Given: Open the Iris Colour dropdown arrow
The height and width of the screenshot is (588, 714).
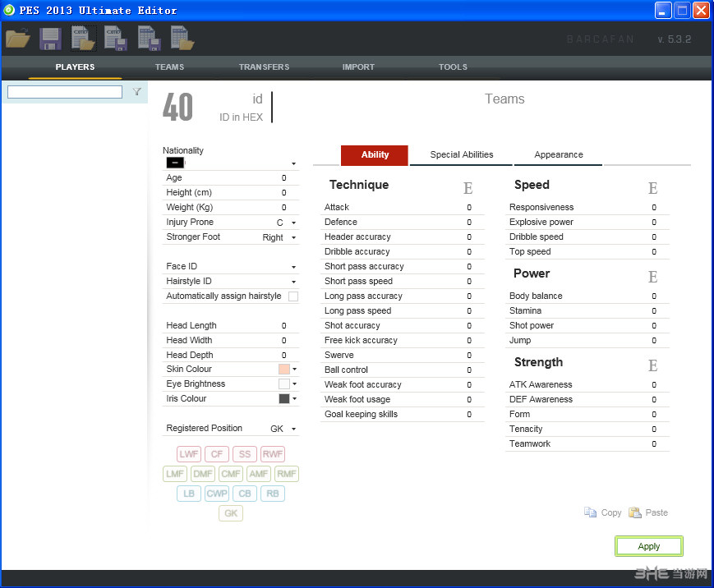Looking at the screenshot, I should (x=295, y=398).
